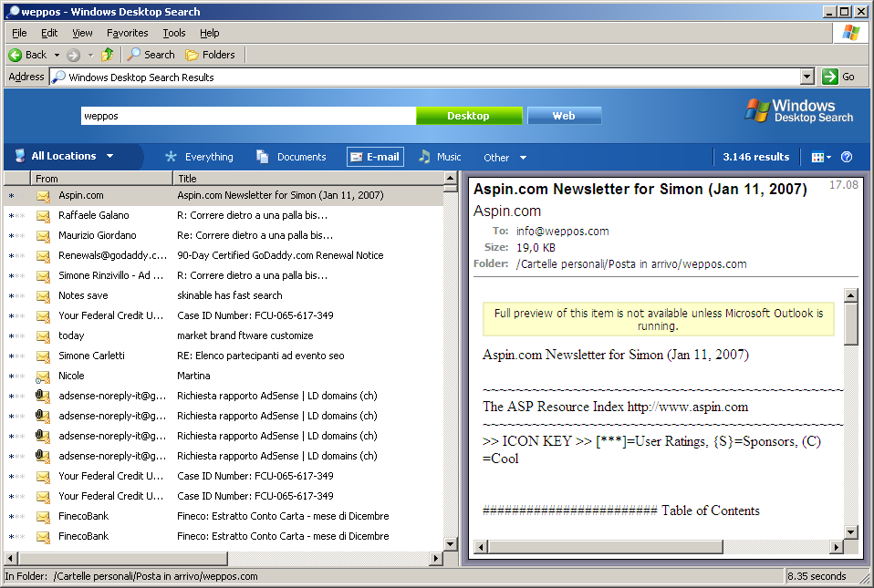Open the File menu

coord(19,33)
